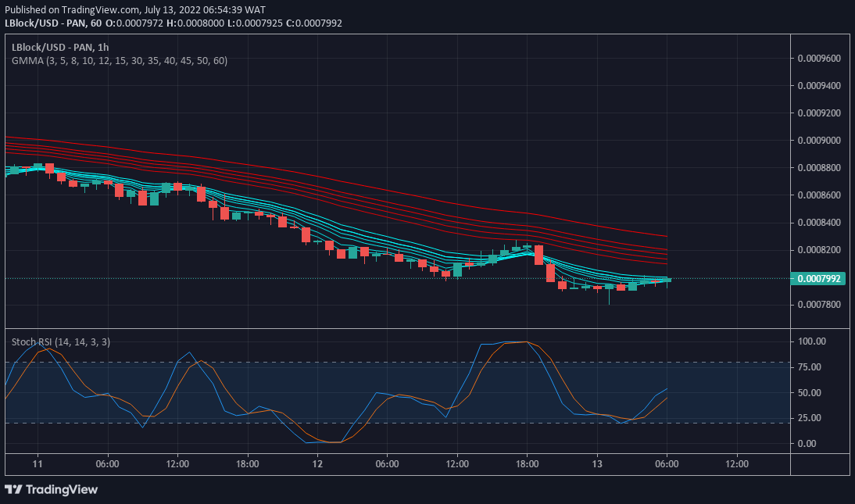Click the price axis label 0.0008800
This screenshot has width=855, height=504.
[819, 168]
